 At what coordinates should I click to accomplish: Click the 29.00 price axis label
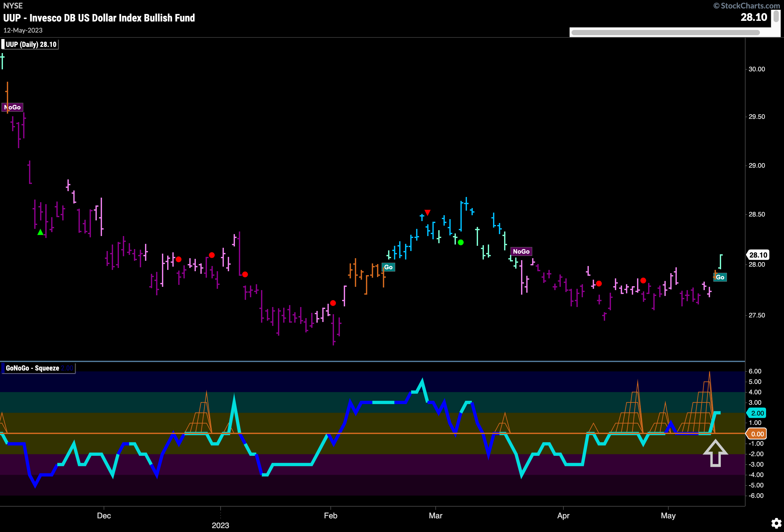[757, 165]
